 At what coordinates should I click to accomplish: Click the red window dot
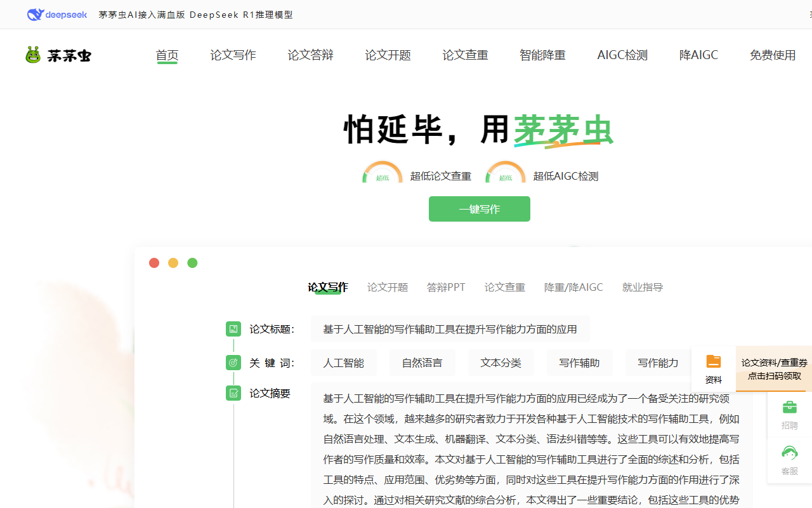(x=154, y=263)
